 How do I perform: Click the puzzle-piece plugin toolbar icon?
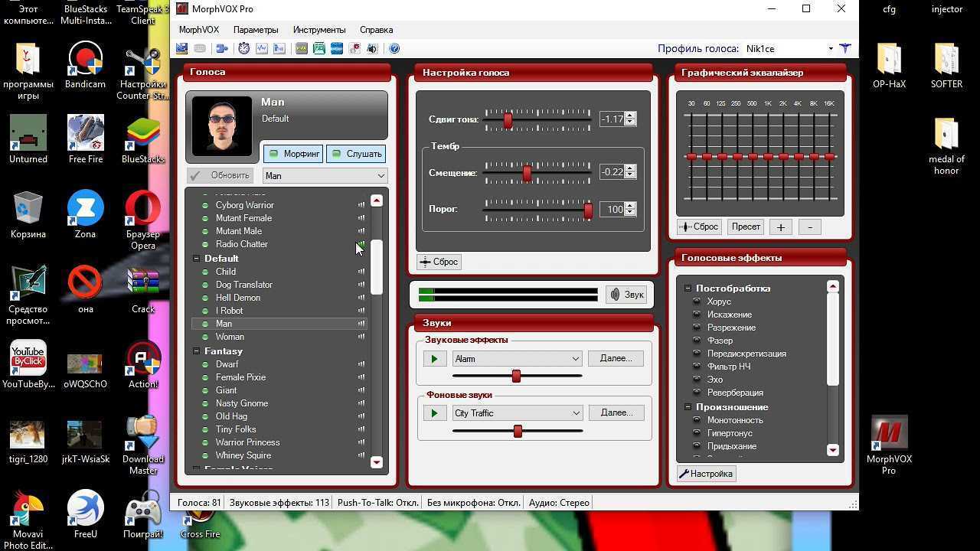tap(222, 48)
